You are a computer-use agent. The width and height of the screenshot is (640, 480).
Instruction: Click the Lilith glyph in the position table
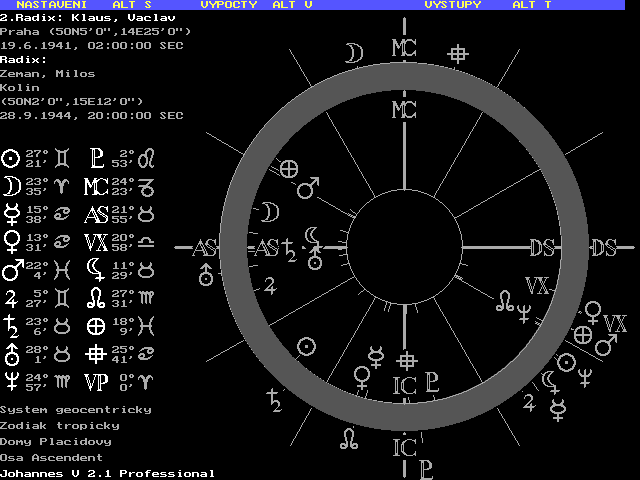(96, 270)
